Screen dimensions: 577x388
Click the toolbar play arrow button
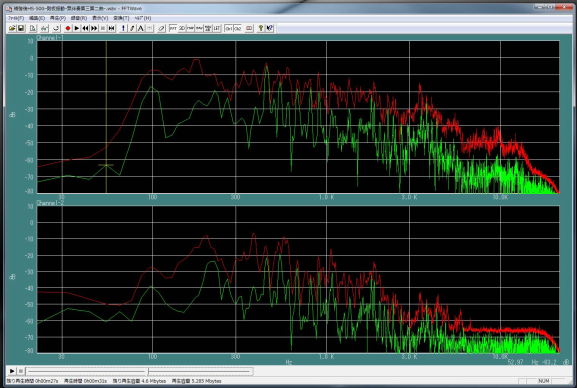[x=77, y=28]
